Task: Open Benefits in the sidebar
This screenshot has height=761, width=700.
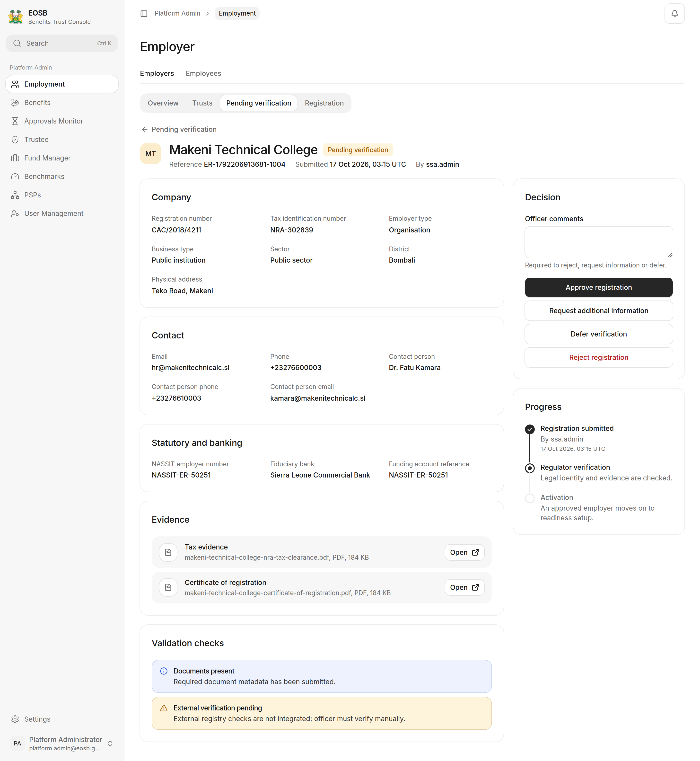Action: pos(62,103)
